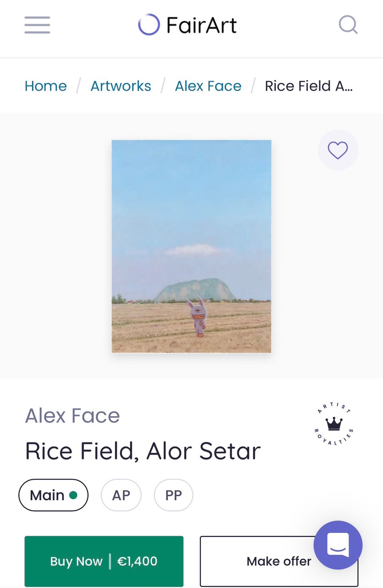Click the FairArt wordmark text
The image size is (383, 588).
(x=201, y=25)
